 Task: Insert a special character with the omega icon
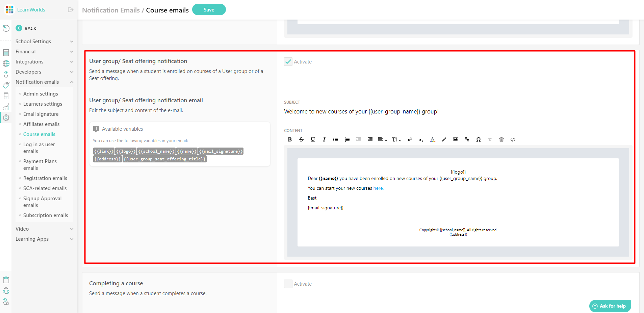(x=478, y=139)
